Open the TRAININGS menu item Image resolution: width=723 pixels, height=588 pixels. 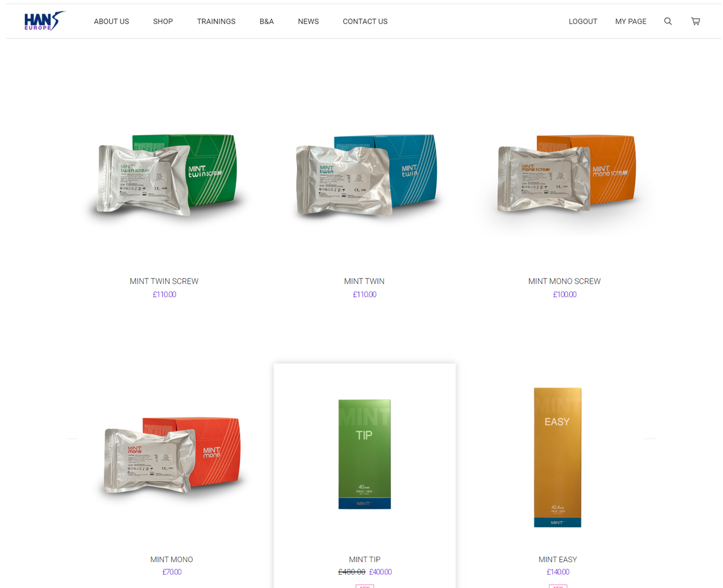pos(216,22)
